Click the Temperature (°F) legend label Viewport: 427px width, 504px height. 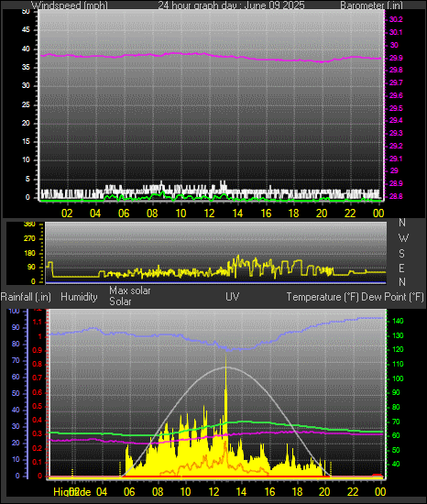(x=323, y=297)
